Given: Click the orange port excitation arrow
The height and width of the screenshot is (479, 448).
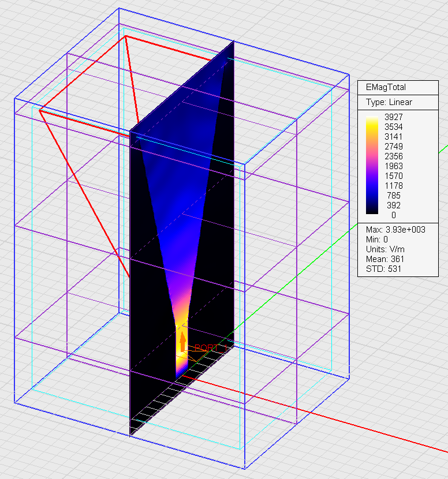Looking at the screenshot, I should coord(182,342).
